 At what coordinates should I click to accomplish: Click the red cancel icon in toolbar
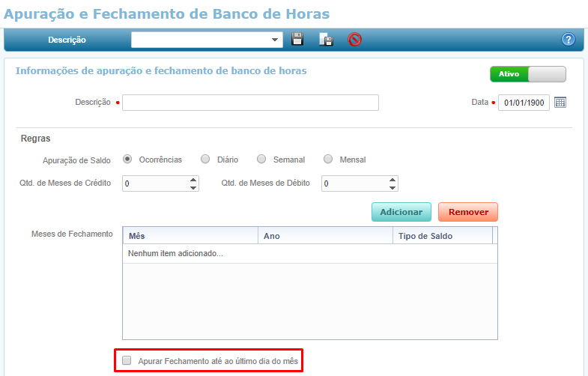[x=355, y=40]
